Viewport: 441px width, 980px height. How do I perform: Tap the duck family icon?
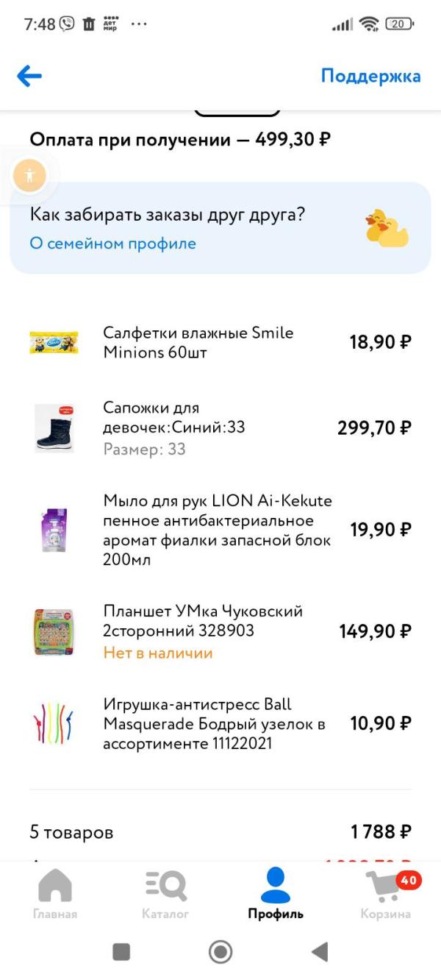387,228
